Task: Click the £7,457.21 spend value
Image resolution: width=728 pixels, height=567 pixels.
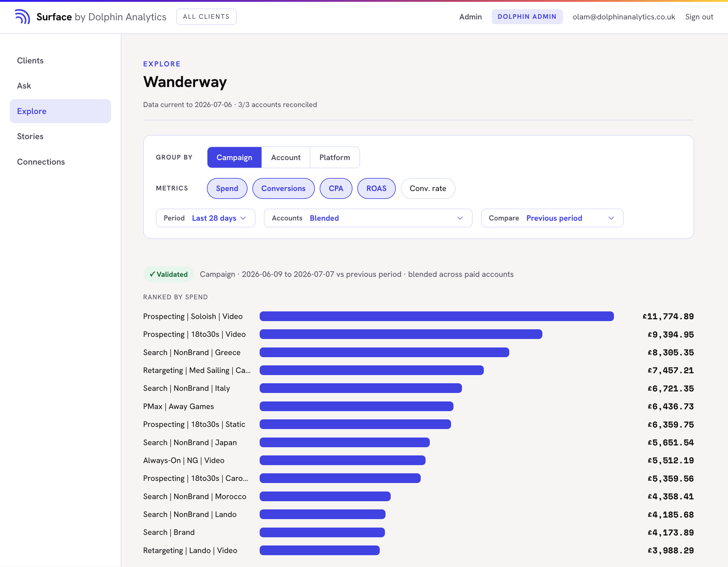Action: 670,370
